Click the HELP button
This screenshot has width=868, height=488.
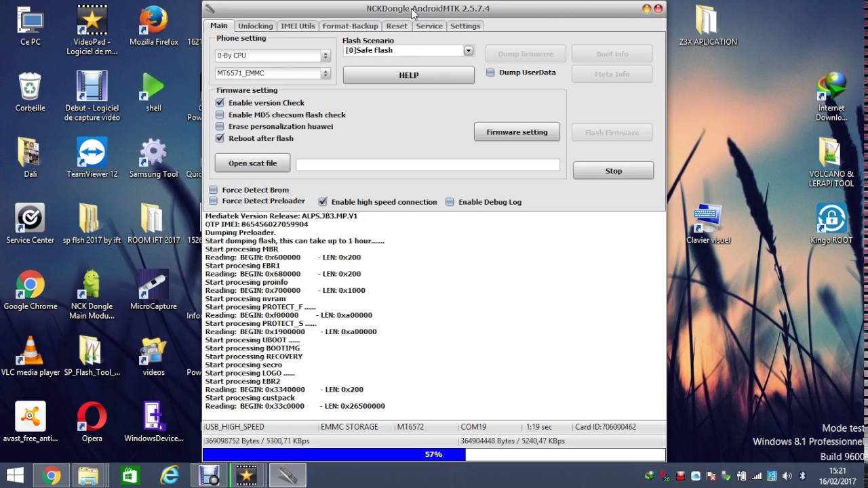click(408, 75)
